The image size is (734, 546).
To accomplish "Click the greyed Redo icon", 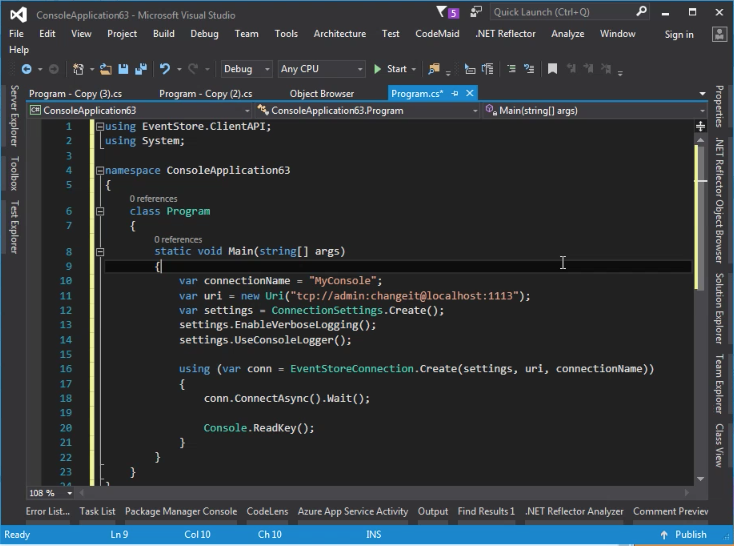I will point(193,69).
